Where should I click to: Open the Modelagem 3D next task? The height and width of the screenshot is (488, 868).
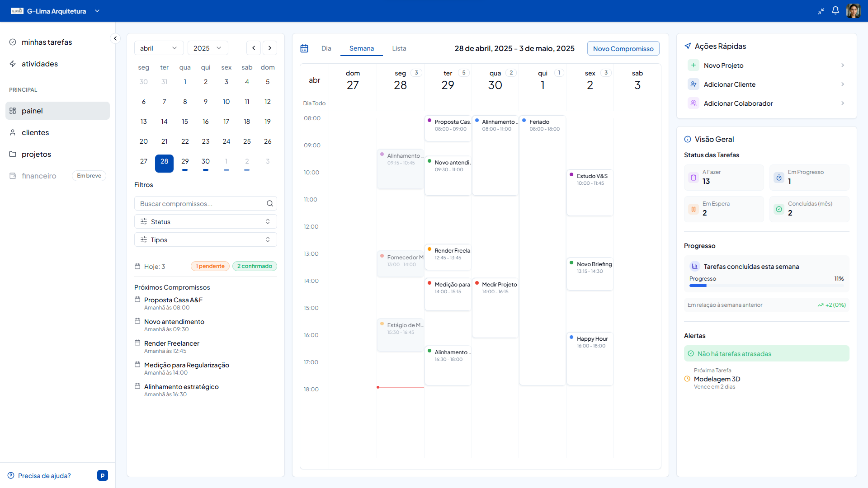tap(717, 379)
